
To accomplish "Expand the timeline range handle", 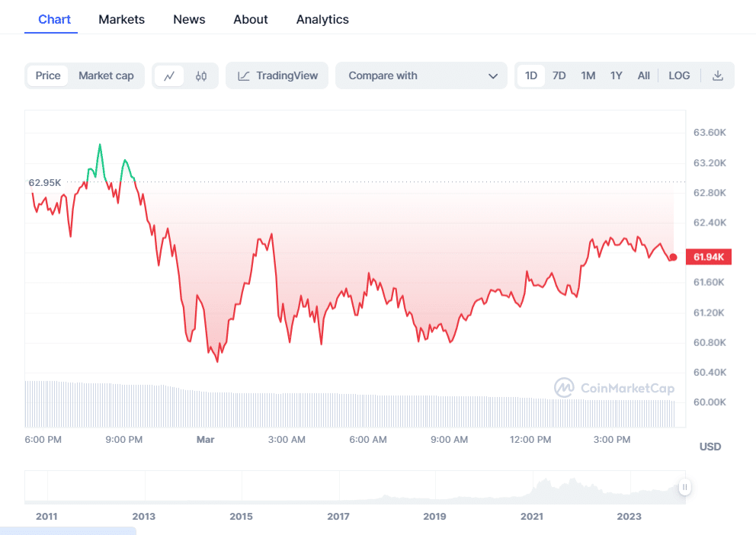I will [x=684, y=487].
